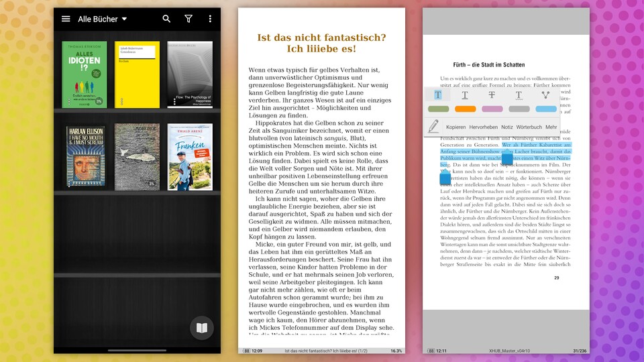
Task: Choose the orange highlight color
Action: (x=466, y=109)
